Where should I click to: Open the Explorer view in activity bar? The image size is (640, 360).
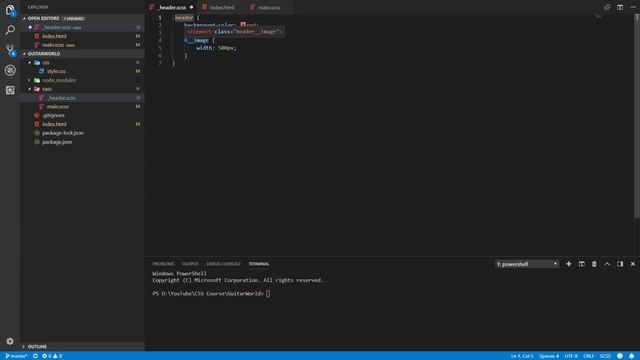pyautogui.click(x=10, y=10)
